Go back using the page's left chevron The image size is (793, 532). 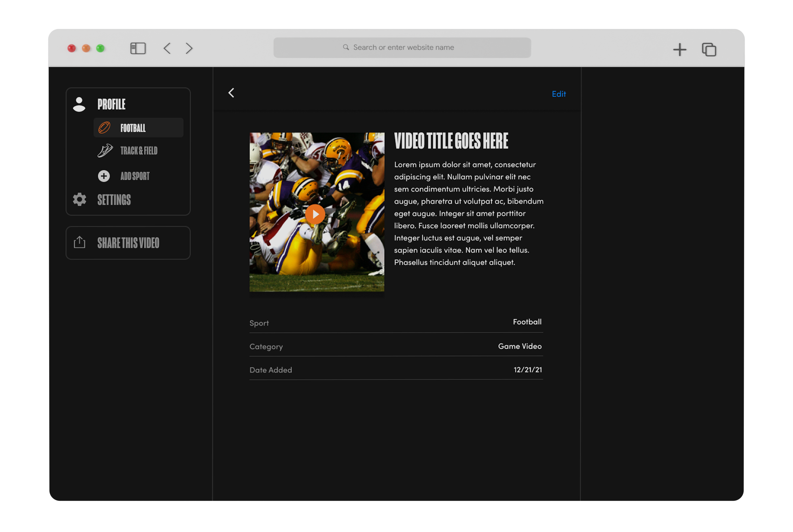pos(231,93)
